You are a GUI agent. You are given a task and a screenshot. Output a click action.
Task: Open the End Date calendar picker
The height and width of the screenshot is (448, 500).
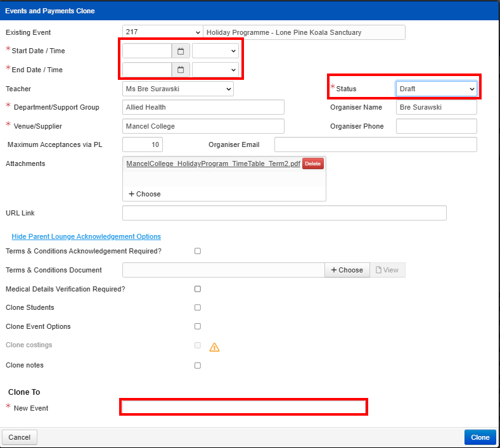(x=181, y=70)
